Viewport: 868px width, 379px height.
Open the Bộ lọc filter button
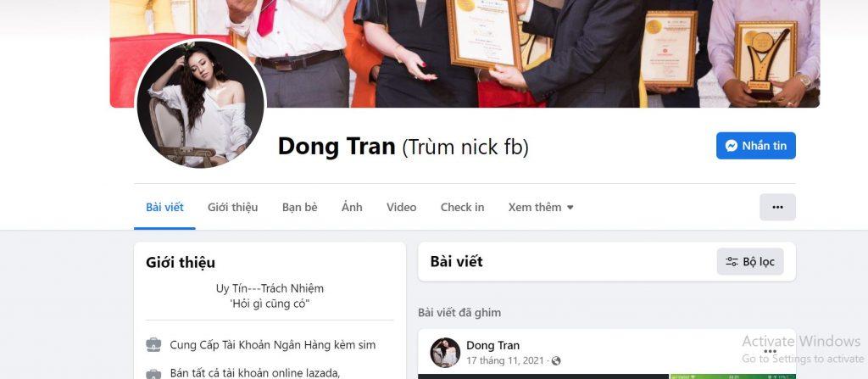[750, 261]
